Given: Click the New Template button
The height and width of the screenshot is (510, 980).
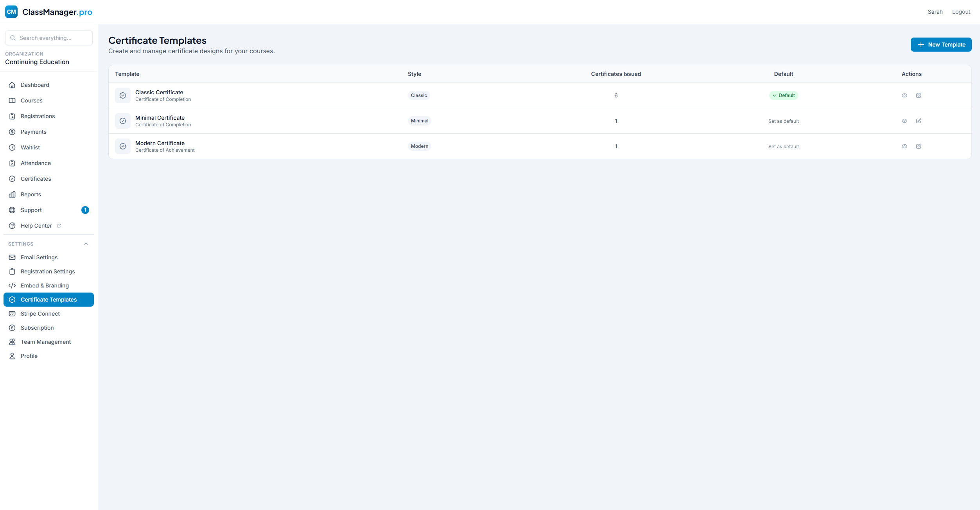Looking at the screenshot, I should (941, 45).
